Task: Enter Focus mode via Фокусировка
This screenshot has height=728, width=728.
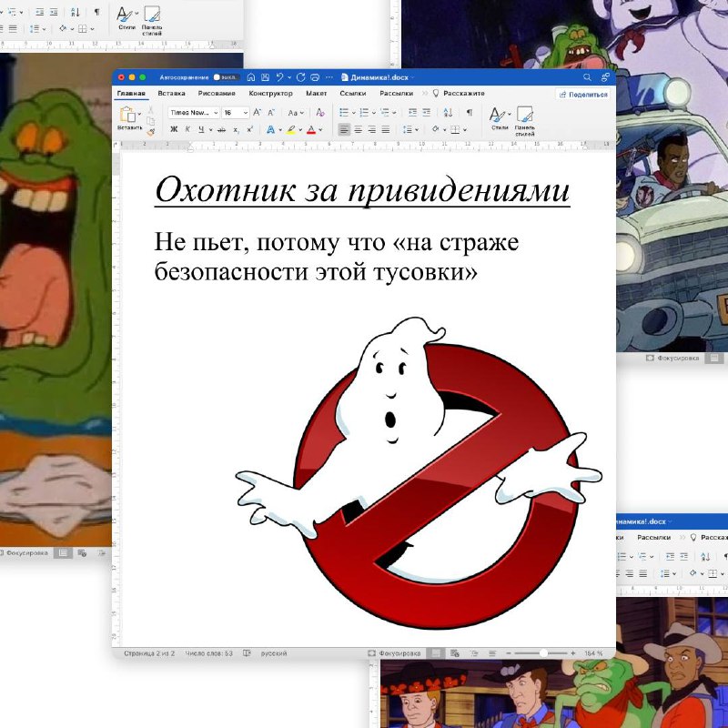Action: [x=394, y=653]
